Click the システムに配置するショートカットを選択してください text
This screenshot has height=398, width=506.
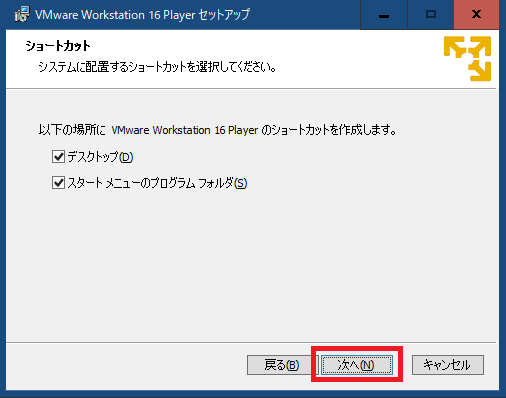pos(157,67)
